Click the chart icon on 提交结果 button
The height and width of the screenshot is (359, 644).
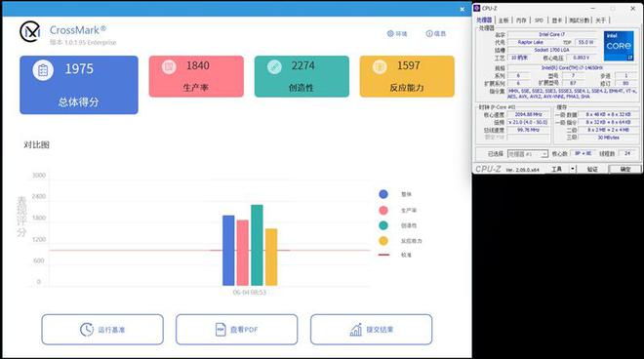click(356, 330)
